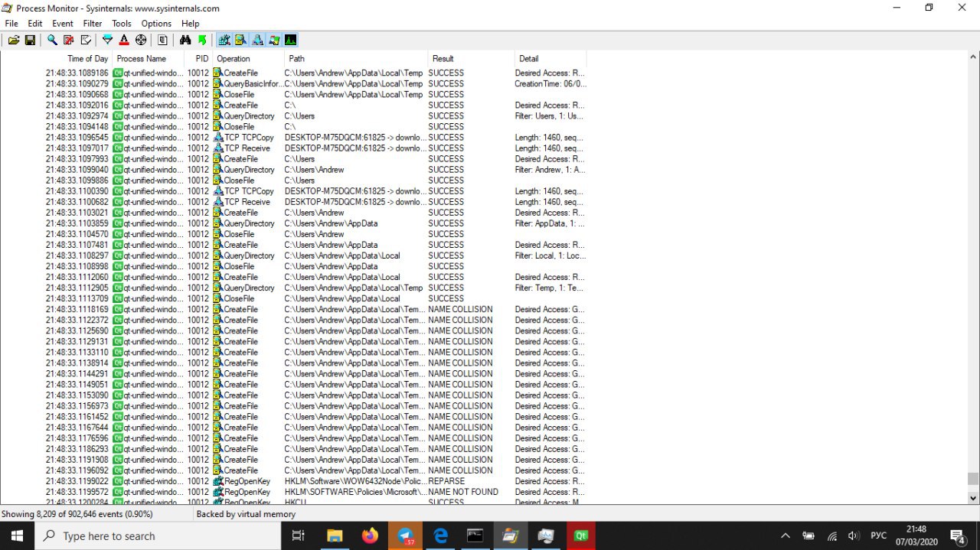980x550 pixels.
Task: Open the green Qt app taskbar icon
Action: pos(581,536)
